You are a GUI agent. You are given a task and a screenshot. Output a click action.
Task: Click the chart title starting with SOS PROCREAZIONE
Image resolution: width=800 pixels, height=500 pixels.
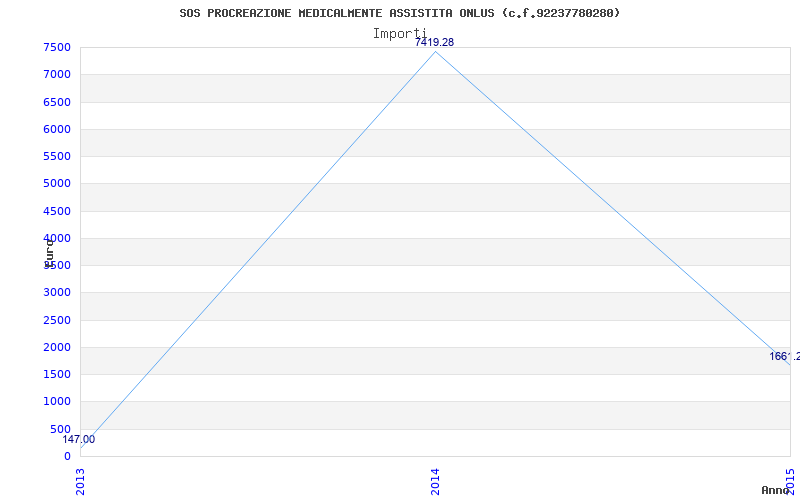(x=399, y=13)
